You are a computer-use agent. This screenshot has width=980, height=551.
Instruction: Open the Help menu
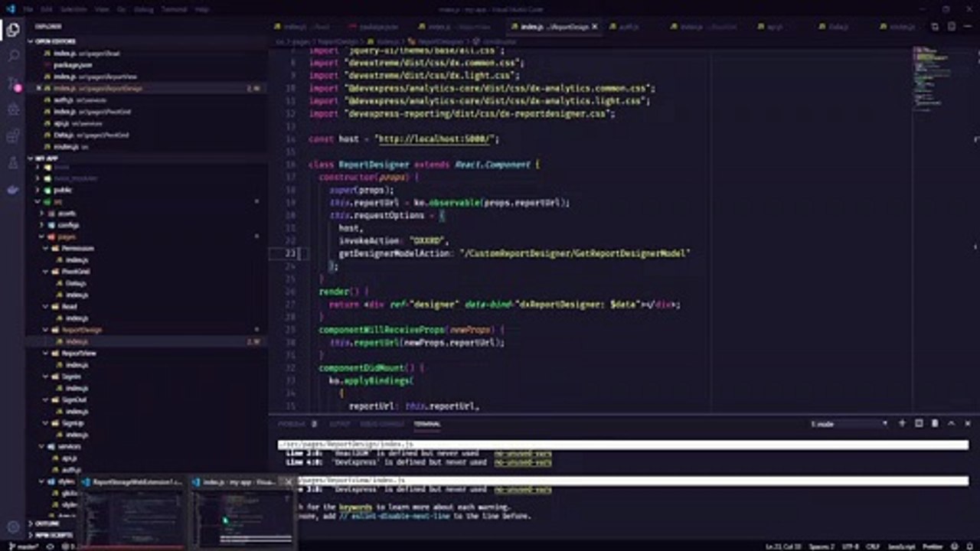point(201,9)
